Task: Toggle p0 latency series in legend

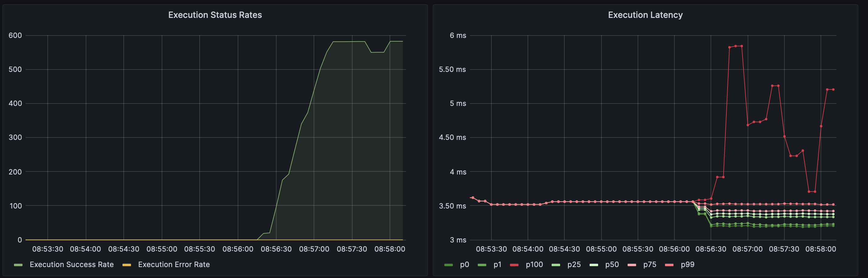Action: pos(464,265)
